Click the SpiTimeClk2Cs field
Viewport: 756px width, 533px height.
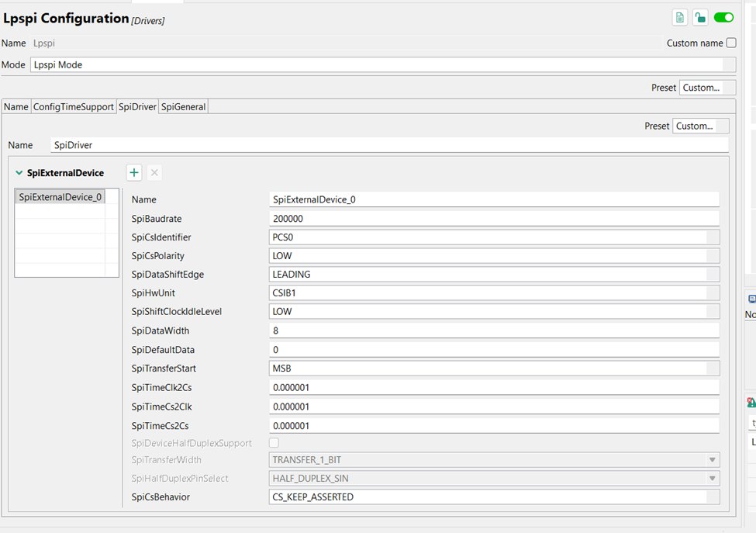click(494, 387)
